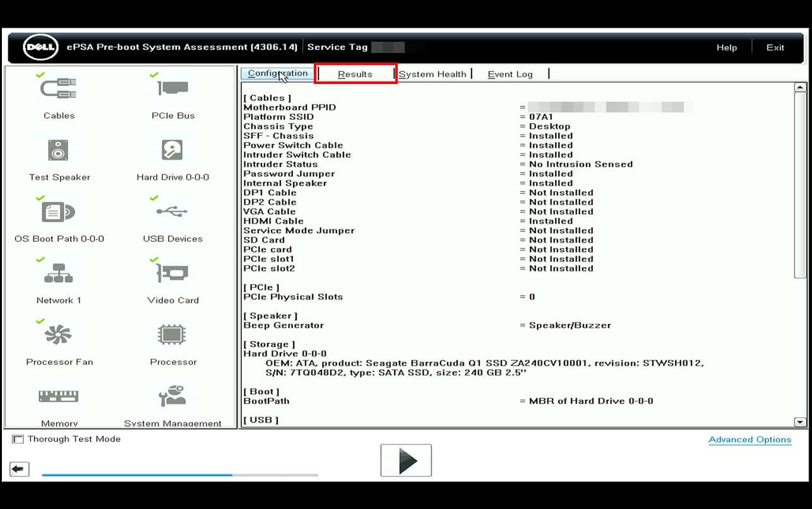Select the Processor chip icon
This screenshot has height=509, width=812.
pyautogui.click(x=172, y=335)
